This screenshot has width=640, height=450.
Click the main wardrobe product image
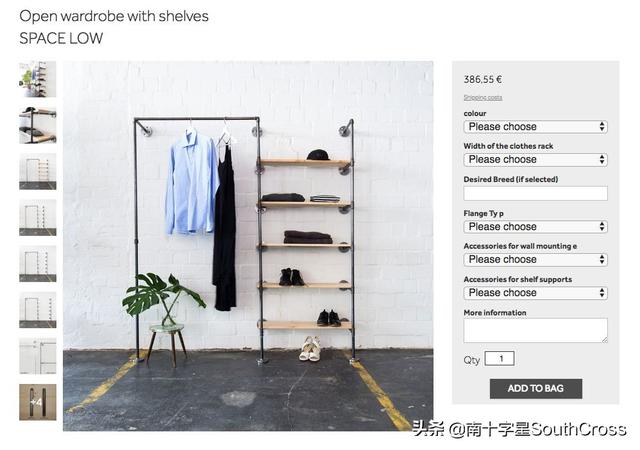click(248, 246)
